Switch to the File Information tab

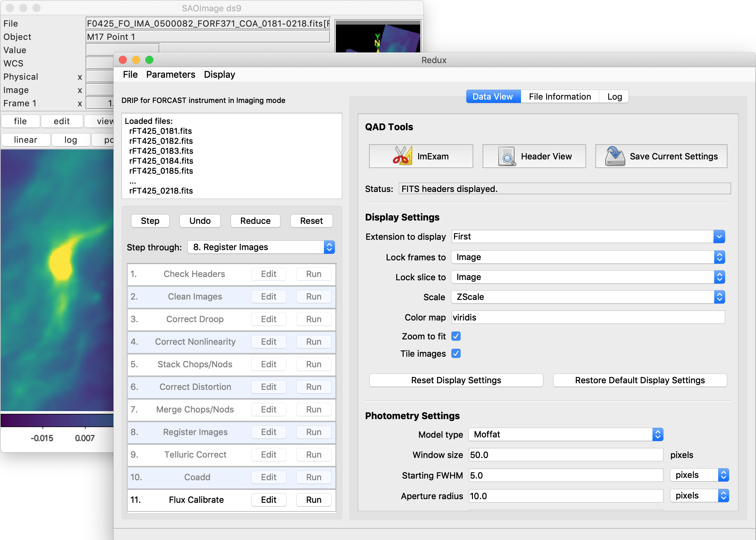click(560, 96)
